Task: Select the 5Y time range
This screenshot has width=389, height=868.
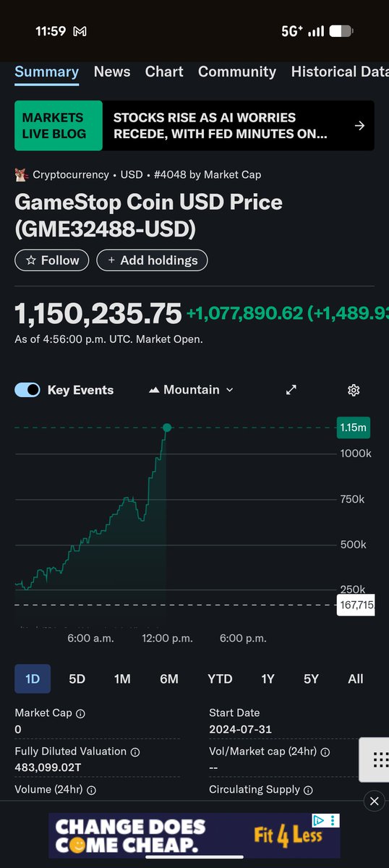Action: 311,679
